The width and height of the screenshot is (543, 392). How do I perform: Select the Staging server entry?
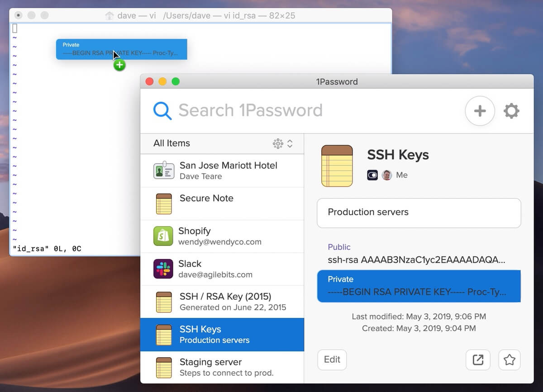coord(222,367)
